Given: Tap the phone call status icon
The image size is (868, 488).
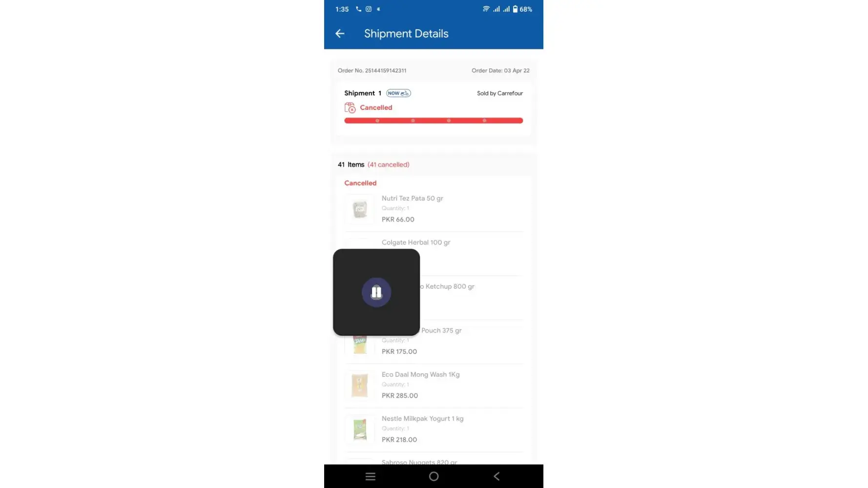Looking at the screenshot, I should (x=358, y=9).
